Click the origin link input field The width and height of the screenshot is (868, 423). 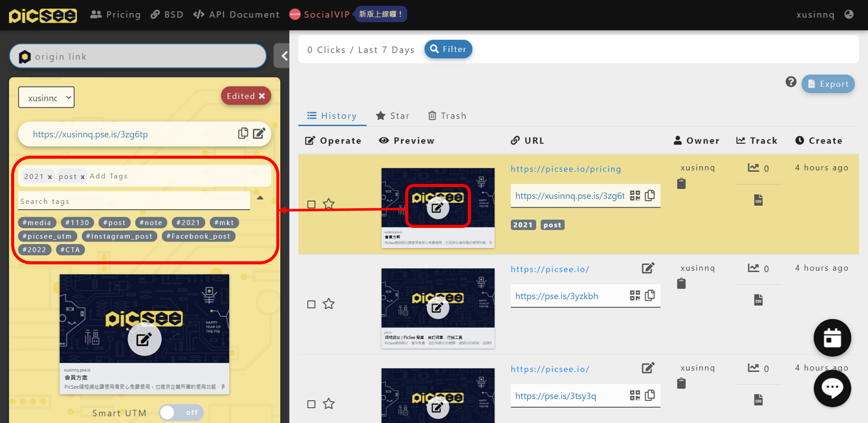click(x=138, y=56)
